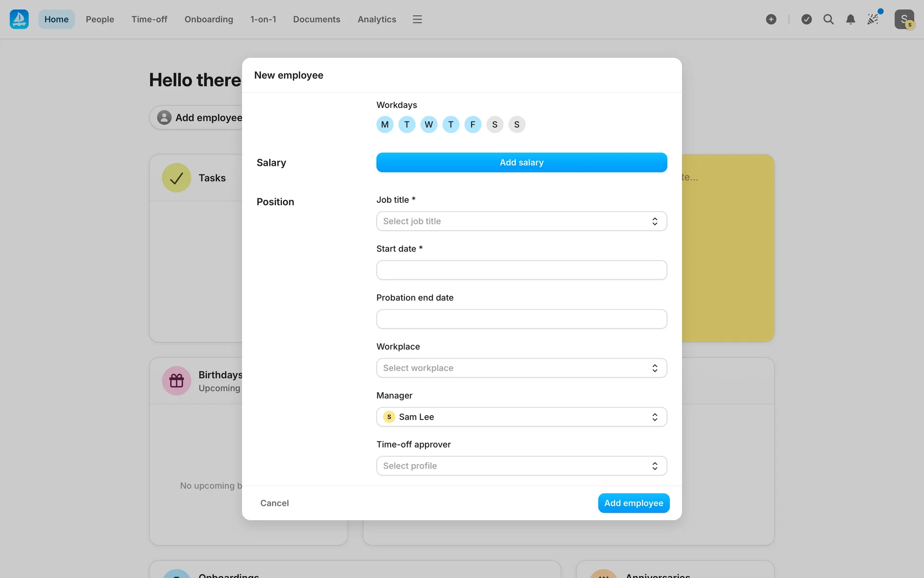Toggle Monday workday off
Viewport: 924px width, 578px height.
point(385,125)
